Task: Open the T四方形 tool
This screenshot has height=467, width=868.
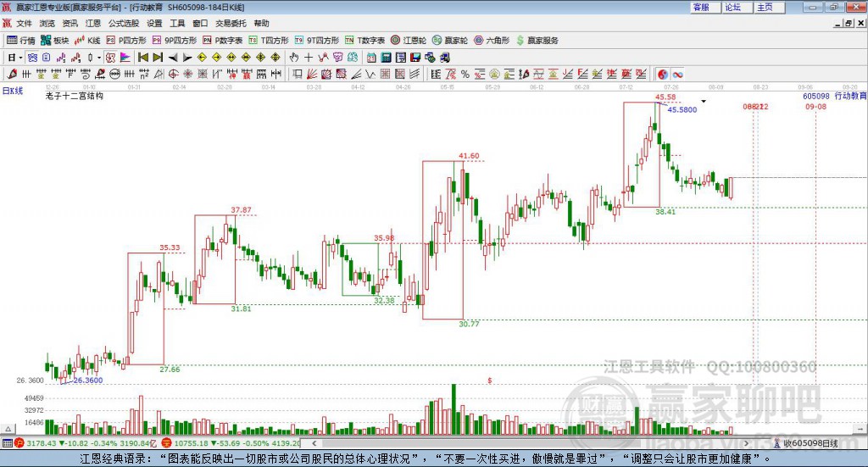Action: tap(269, 41)
